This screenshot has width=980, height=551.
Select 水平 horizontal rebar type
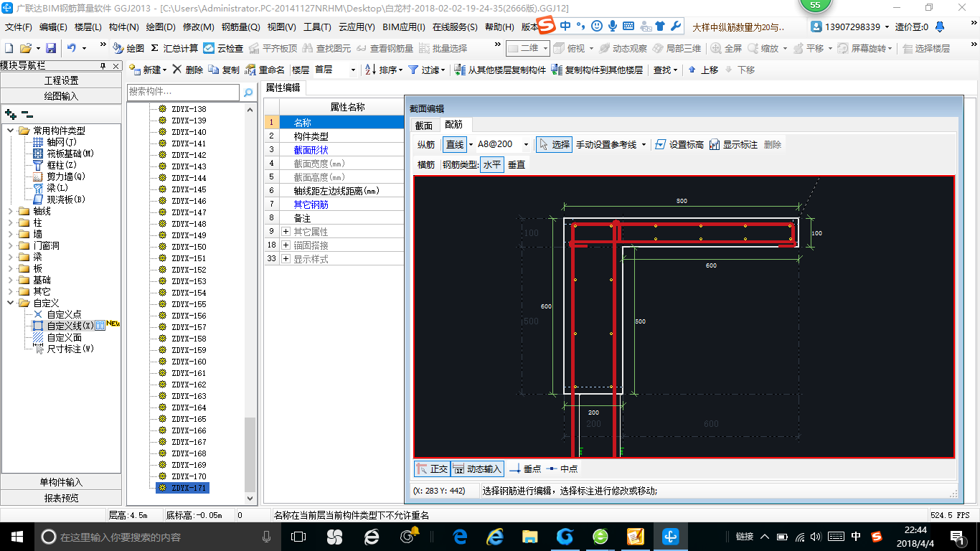click(x=492, y=164)
